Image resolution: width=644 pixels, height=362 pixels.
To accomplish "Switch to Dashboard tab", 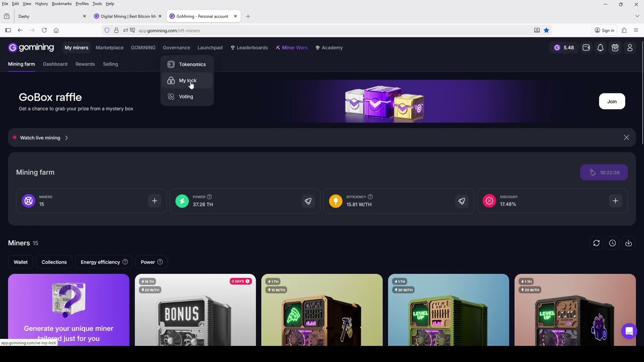I will (x=55, y=64).
